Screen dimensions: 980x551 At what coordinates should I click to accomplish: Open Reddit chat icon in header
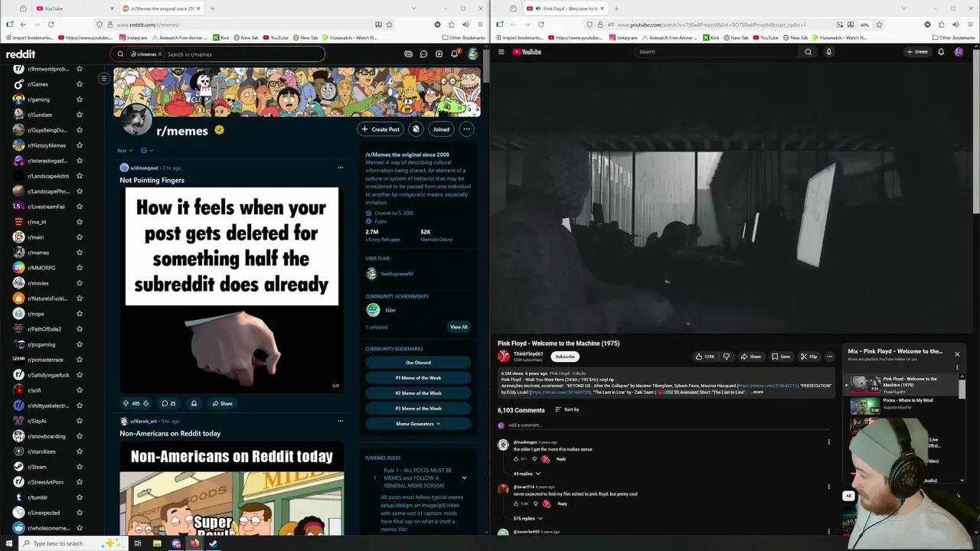click(423, 54)
